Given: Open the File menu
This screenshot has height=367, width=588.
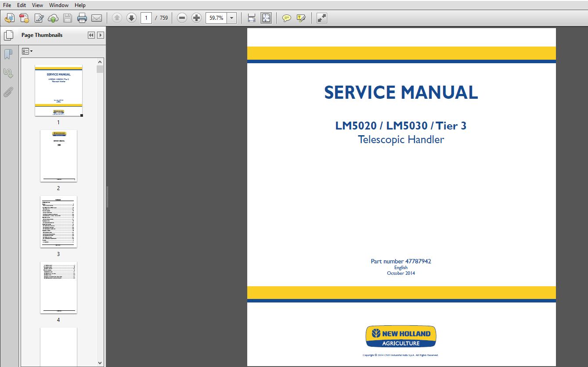Looking at the screenshot, I should click(7, 5).
